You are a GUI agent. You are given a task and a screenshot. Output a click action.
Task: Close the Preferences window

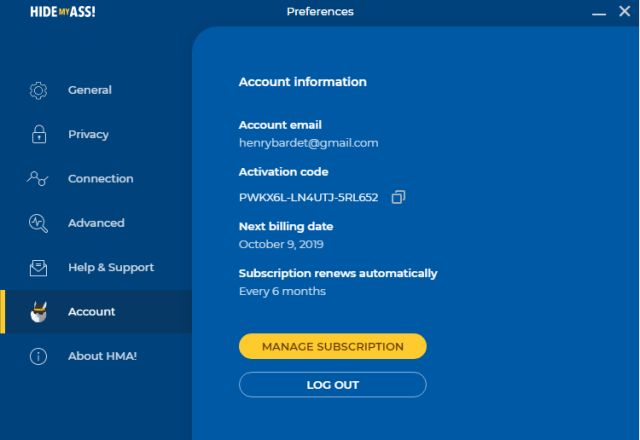click(x=624, y=11)
